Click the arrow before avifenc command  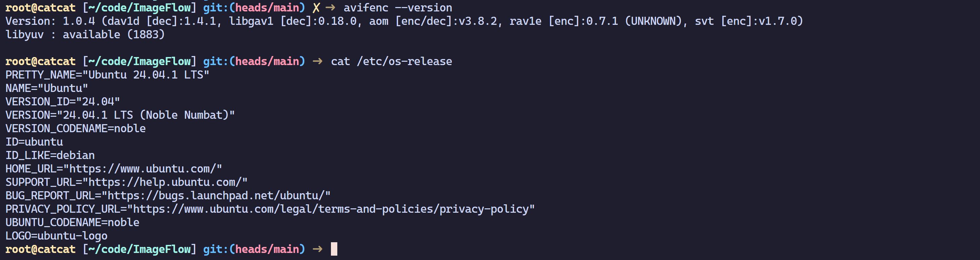pyautogui.click(x=330, y=8)
